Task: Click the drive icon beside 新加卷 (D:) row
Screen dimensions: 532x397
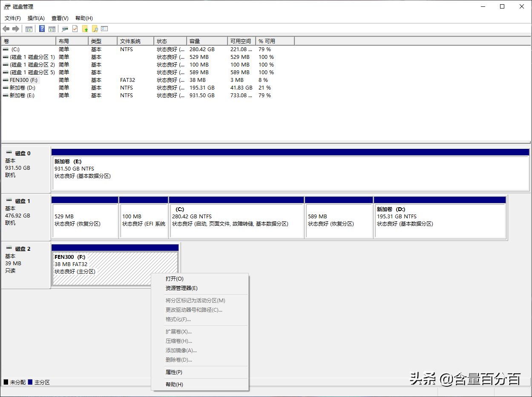Action: [x=6, y=88]
